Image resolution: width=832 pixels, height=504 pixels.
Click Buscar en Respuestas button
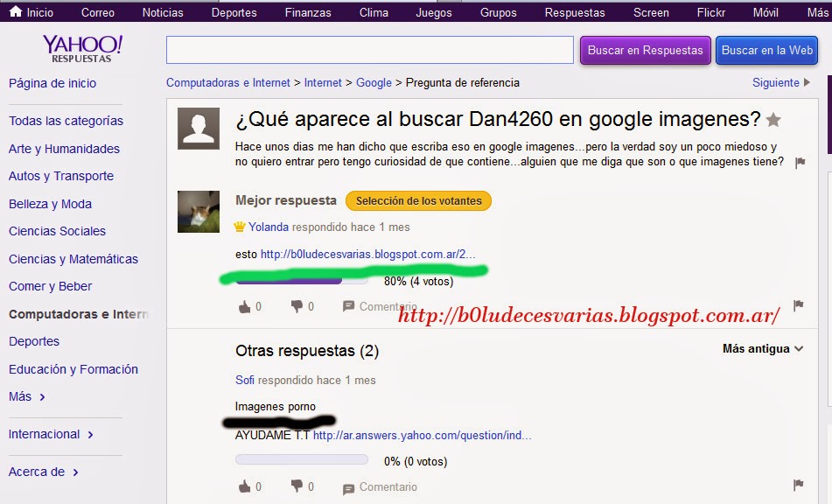[x=646, y=51]
